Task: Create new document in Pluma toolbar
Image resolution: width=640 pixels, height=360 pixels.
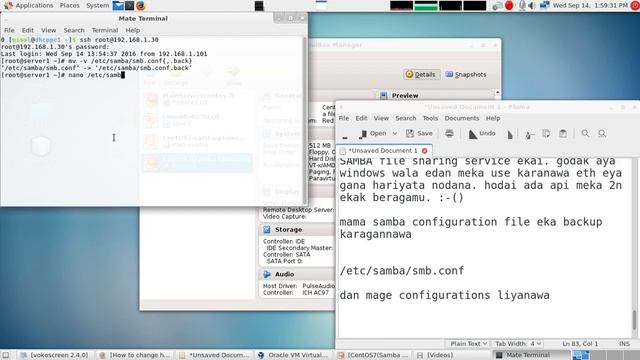Action: point(345,134)
